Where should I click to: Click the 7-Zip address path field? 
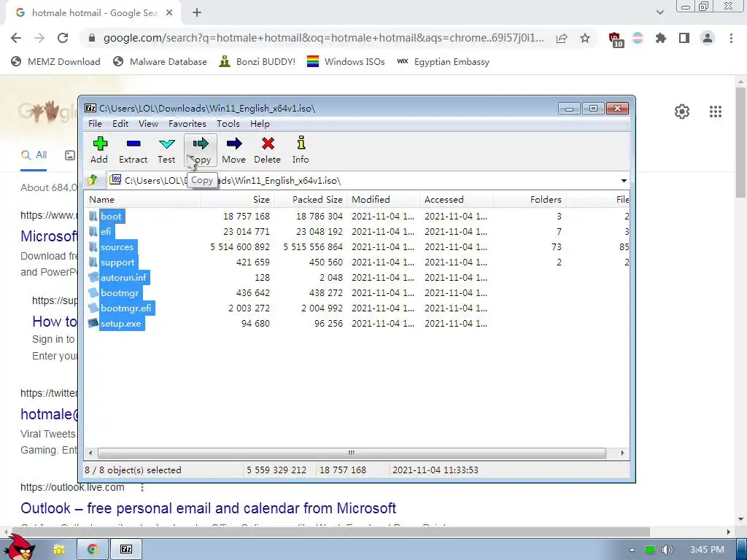pyautogui.click(x=362, y=181)
